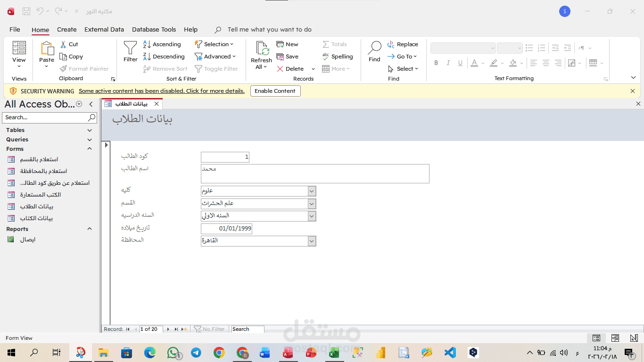The width and height of the screenshot is (644, 362).
Task: Open Visual Studio Code from the taskbar
Action: [x=450, y=352]
